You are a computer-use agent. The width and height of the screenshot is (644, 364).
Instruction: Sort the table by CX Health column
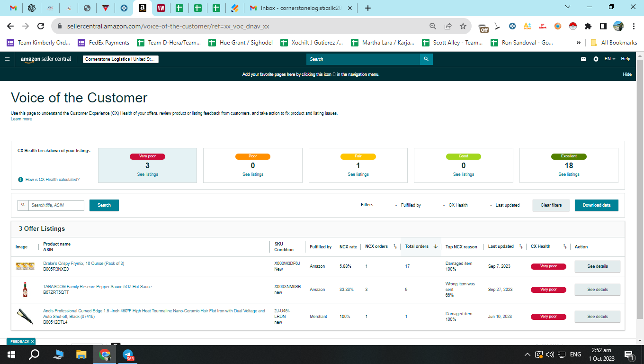tap(565, 246)
